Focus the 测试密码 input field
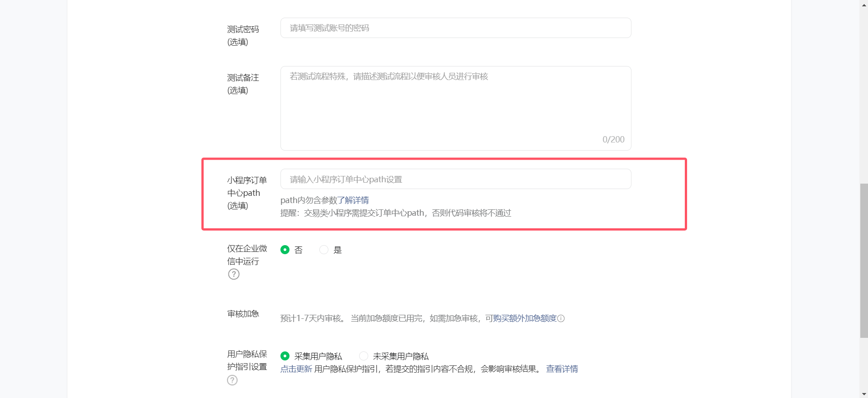Viewport: 868px width, 398px height. (x=455, y=28)
